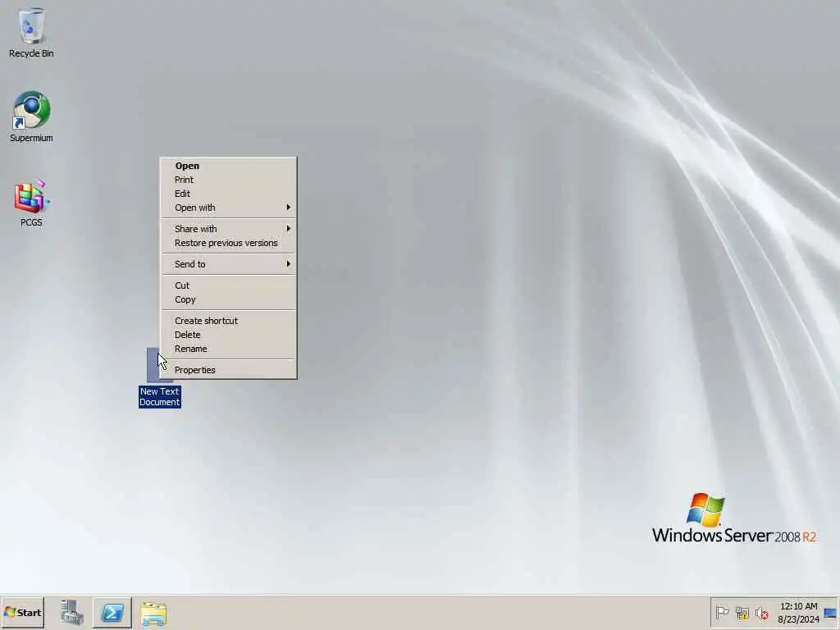Viewport: 840px width, 630px height.
Task: Open the Start menu
Action: click(22, 612)
